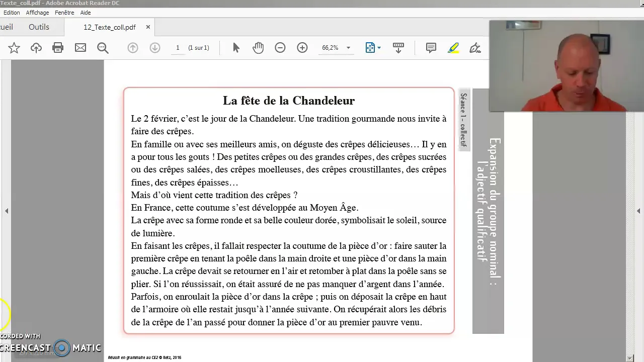
Task: Switch to the Outils tab
Action: point(39,27)
